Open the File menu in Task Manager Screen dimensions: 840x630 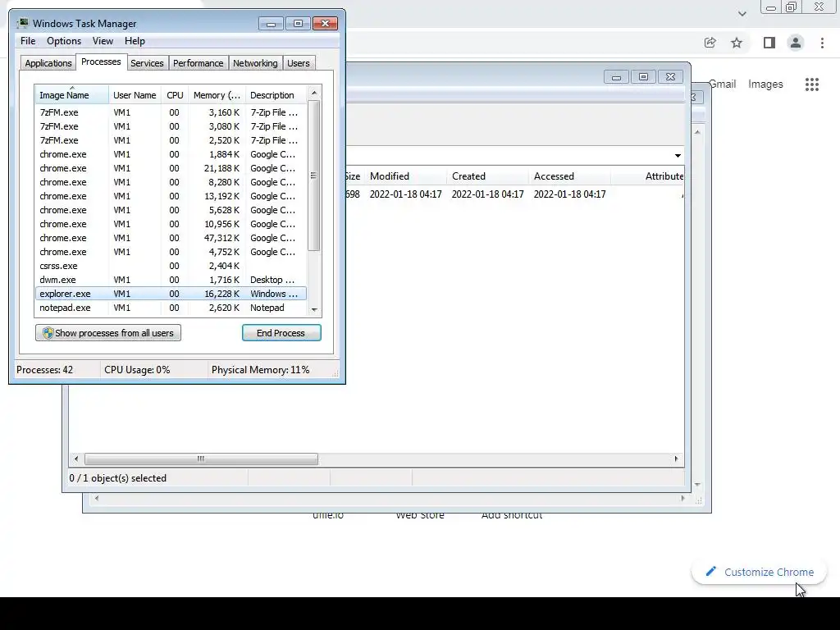28,41
